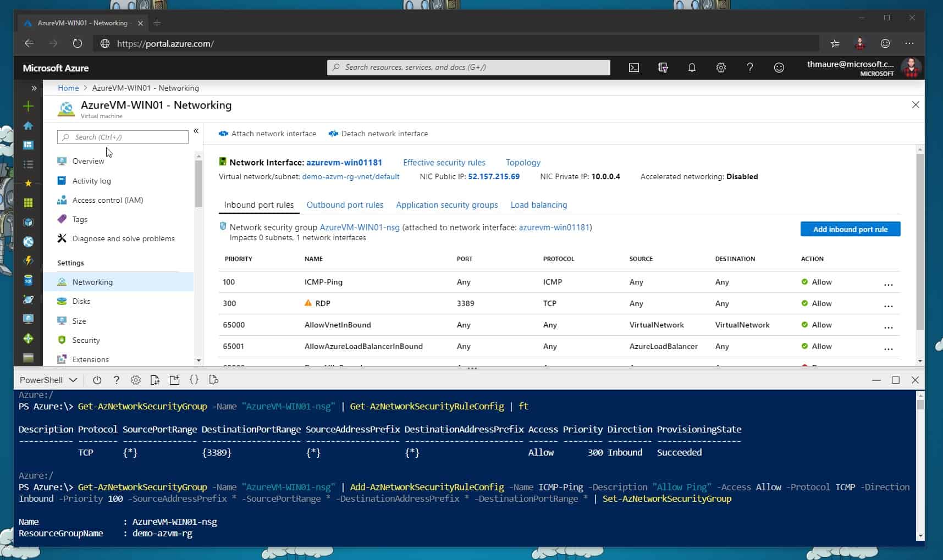Open azurevm-win01181 network interface link
943x560 pixels.
click(x=344, y=162)
